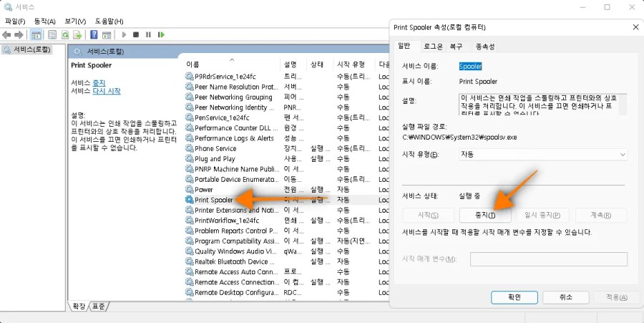The width and height of the screenshot is (644, 323).
Task: Select Program Compatibility Assi... service row
Action: (x=286, y=241)
